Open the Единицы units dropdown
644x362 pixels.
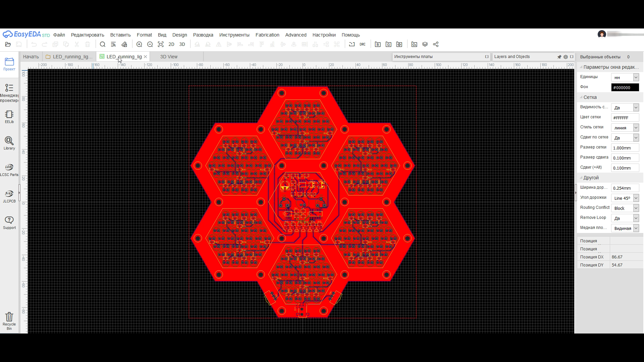pos(636,77)
